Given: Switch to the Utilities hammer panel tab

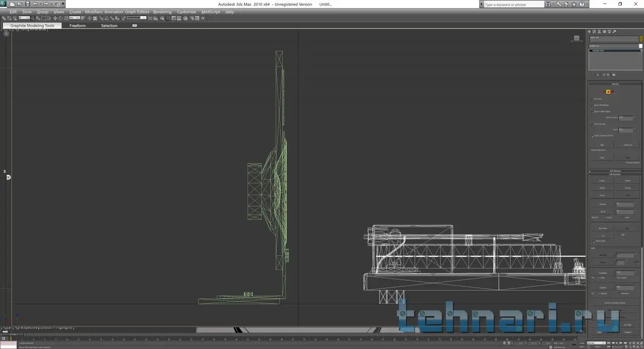Looking at the screenshot, I should tap(614, 31).
